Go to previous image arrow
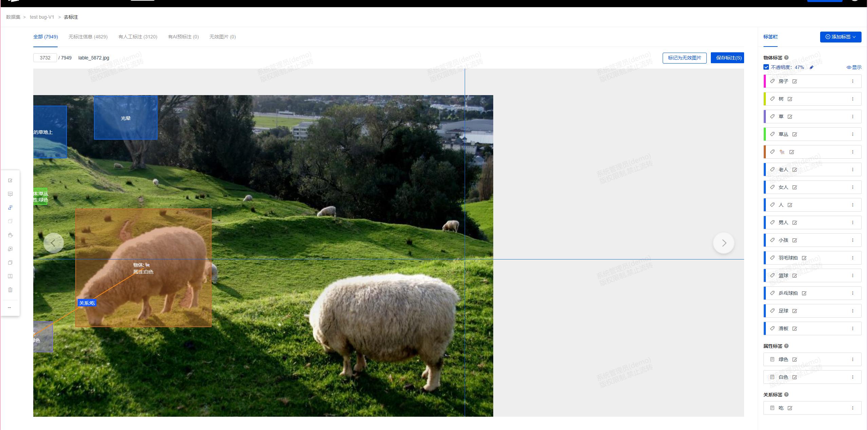Image resolution: width=868 pixels, height=430 pixels. (53, 243)
